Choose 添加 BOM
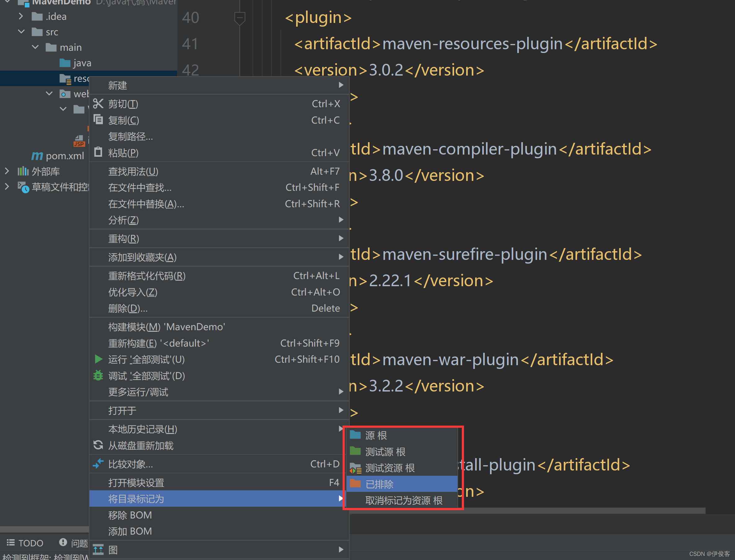 219,531
